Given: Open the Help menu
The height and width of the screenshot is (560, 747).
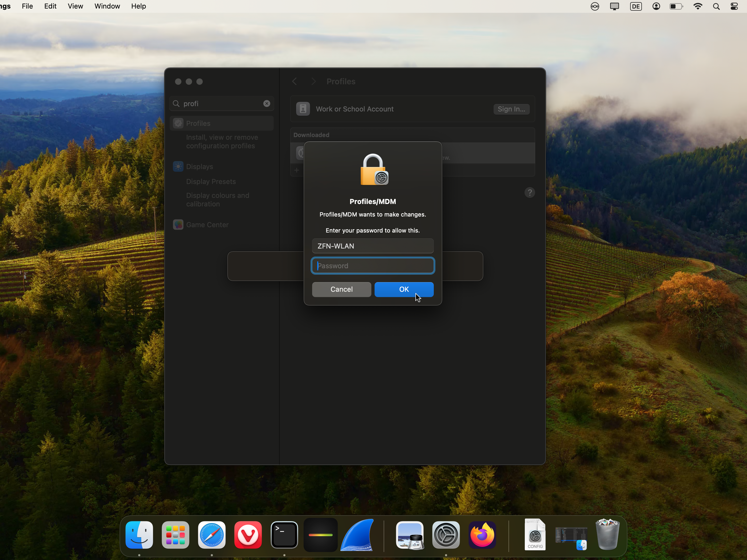Looking at the screenshot, I should [x=138, y=6].
